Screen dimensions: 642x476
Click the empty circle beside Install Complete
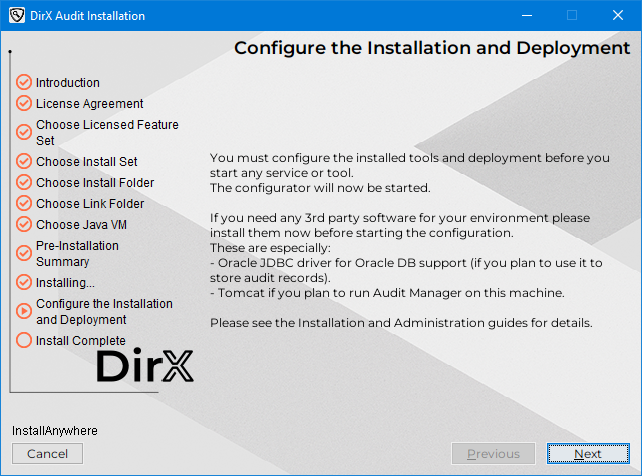point(24,340)
